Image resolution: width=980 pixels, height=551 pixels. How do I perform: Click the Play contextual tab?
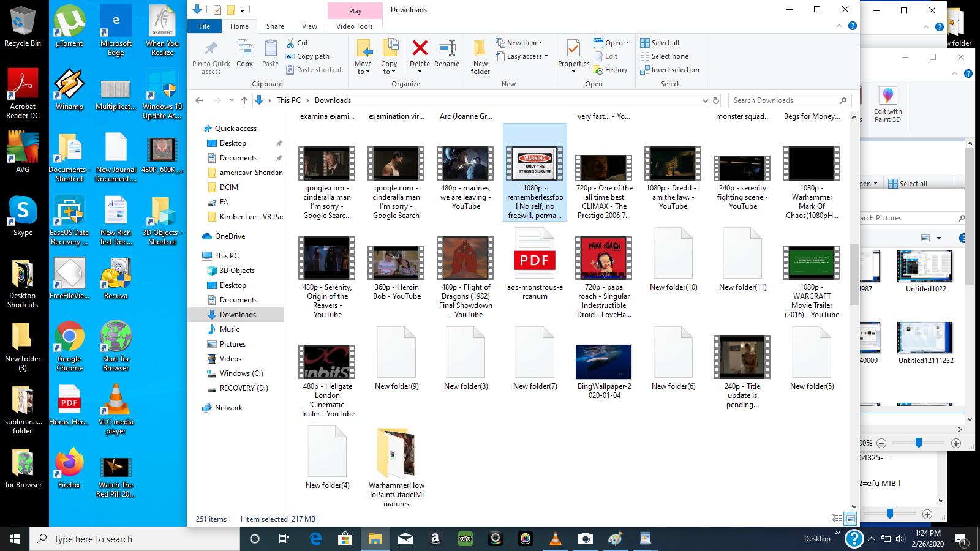[355, 11]
